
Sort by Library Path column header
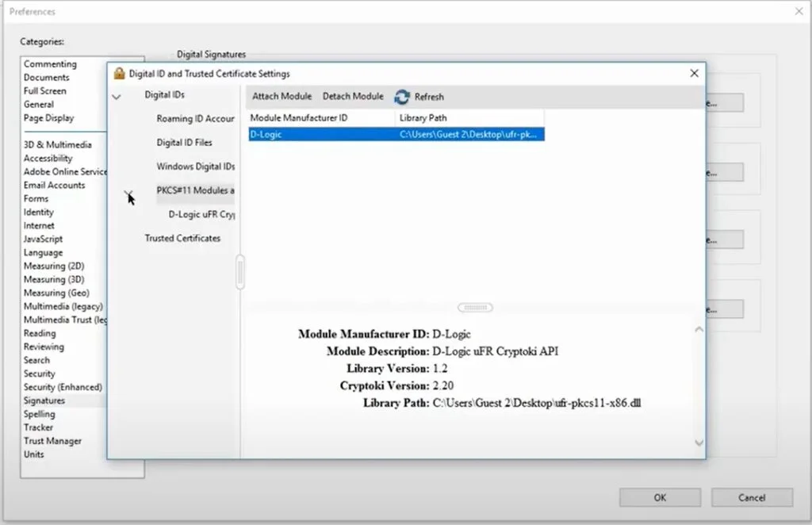[469, 118]
